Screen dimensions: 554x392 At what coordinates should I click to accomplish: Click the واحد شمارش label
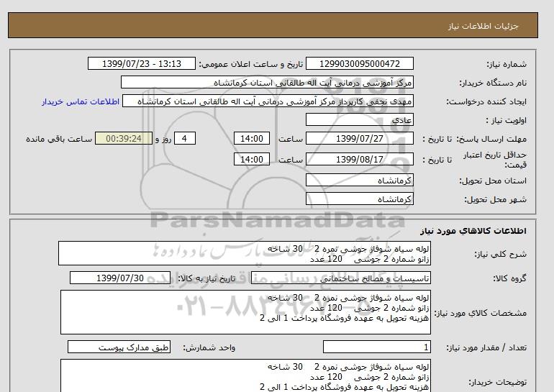tap(209, 348)
